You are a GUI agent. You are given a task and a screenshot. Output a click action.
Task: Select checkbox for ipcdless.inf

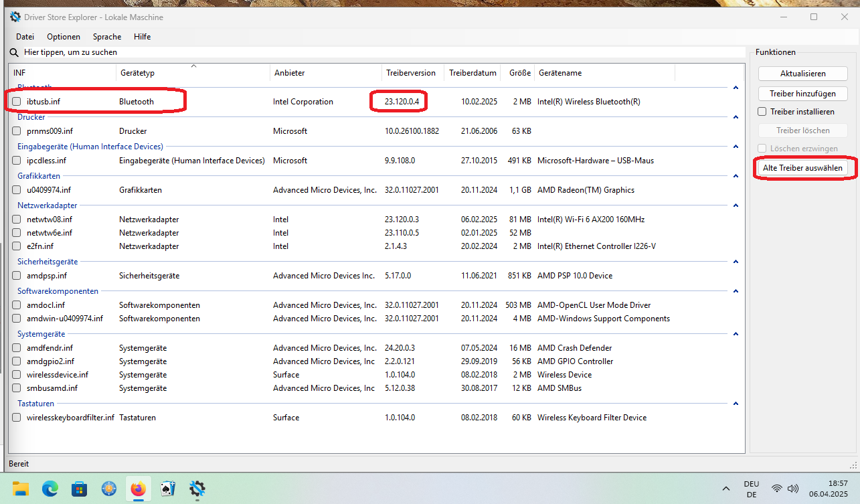(17, 161)
